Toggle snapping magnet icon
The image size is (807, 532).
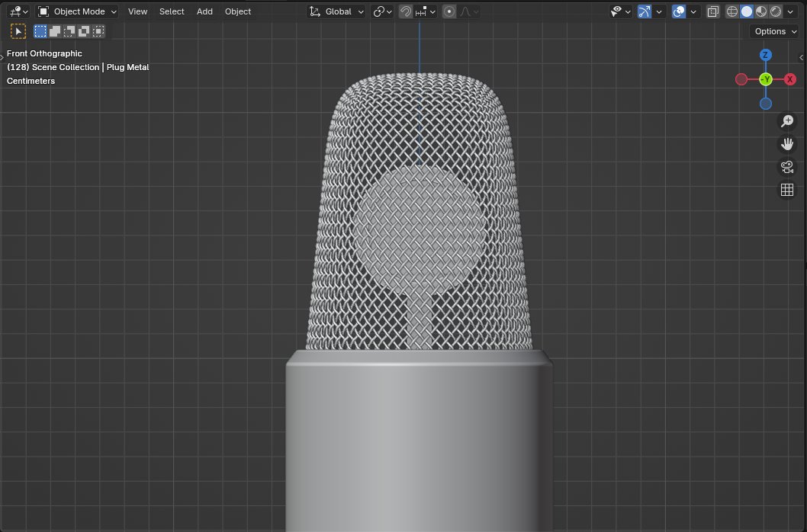[x=406, y=11]
